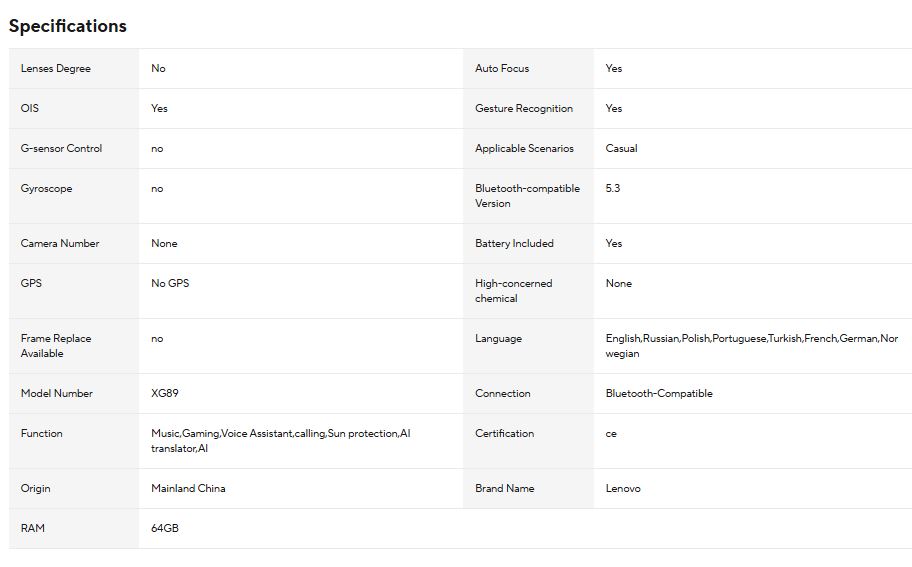Select the High-concerned chemical label
912x567 pixels.
tap(514, 291)
